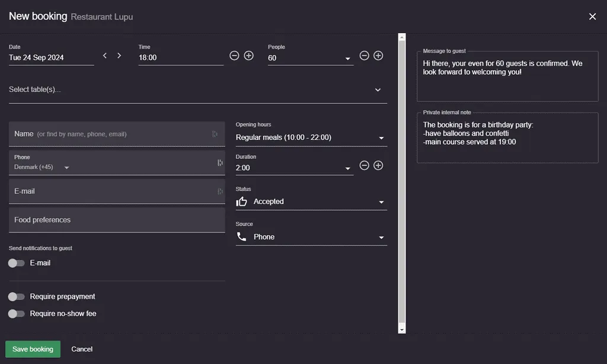Click the Message to guest text area
This screenshot has height=364, width=607.
click(x=507, y=76)
